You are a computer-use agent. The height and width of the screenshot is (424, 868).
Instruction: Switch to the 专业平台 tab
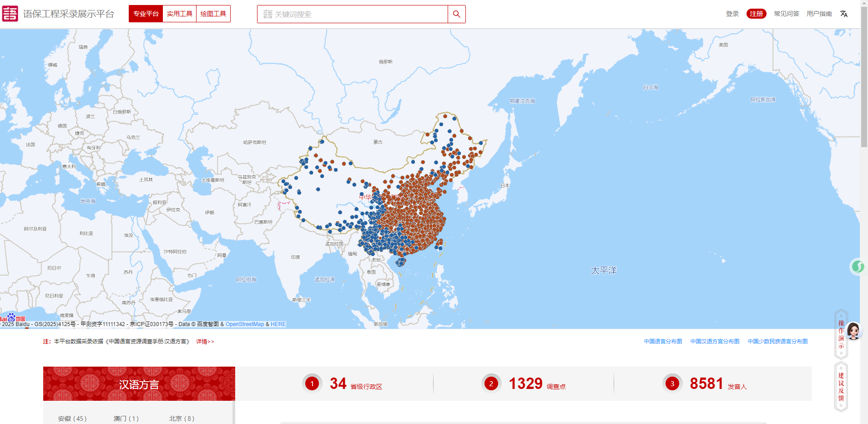click(146, 14)
